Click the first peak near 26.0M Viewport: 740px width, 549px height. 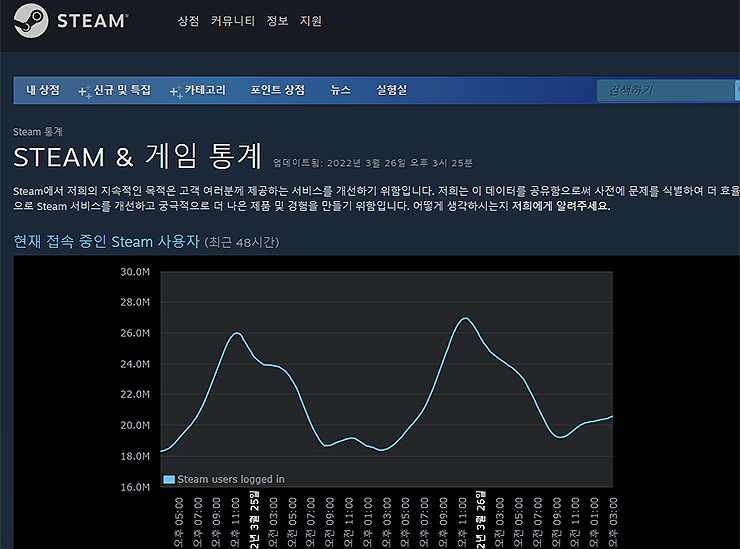(236, 333)
